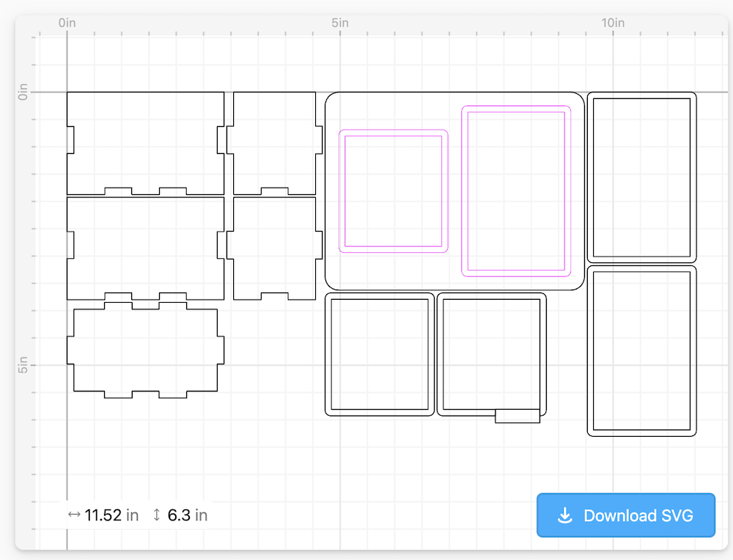
Task: Select the height readout 6.3 in
Action: [188, 515]
